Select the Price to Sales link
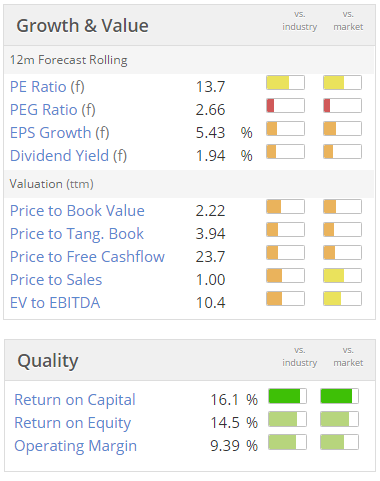 pyautogui.click(x=56, y=280)
